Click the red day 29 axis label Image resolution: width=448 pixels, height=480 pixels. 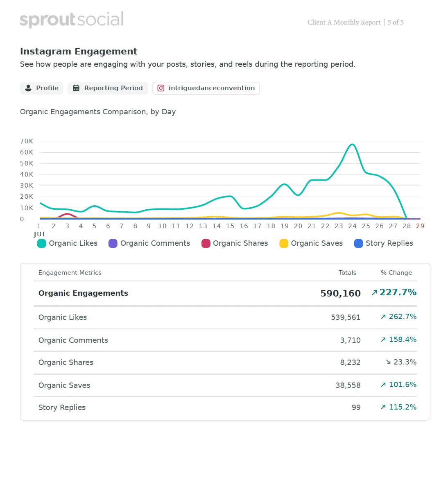pos(420,226)
